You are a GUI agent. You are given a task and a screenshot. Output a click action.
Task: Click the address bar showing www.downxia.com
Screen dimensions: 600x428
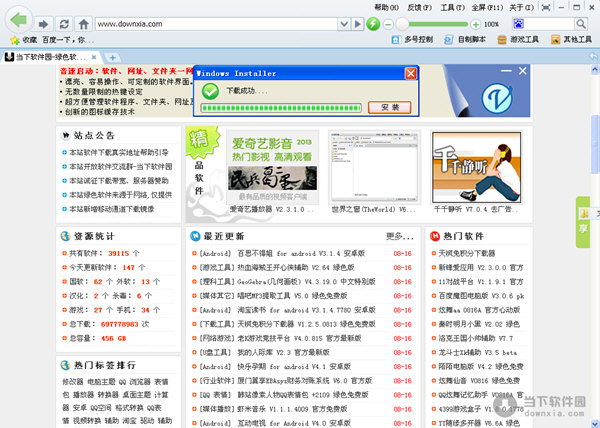(210, 22)
